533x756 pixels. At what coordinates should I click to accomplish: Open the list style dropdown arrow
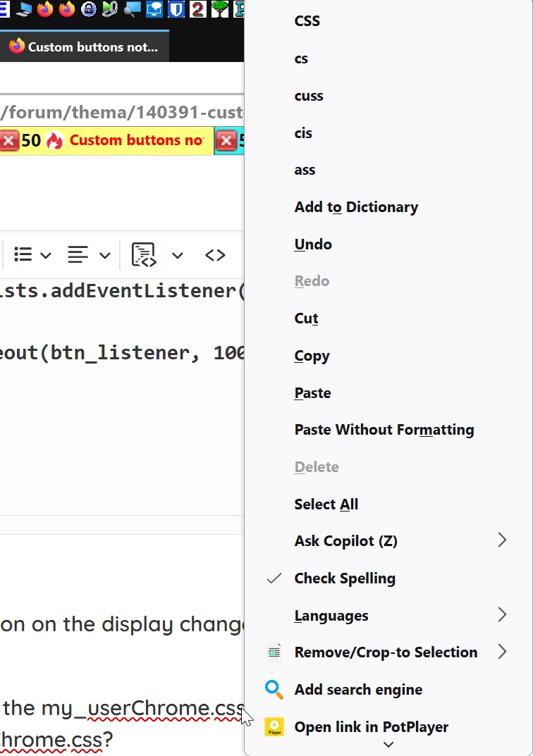pyautogui.click(x=46, y=255)
